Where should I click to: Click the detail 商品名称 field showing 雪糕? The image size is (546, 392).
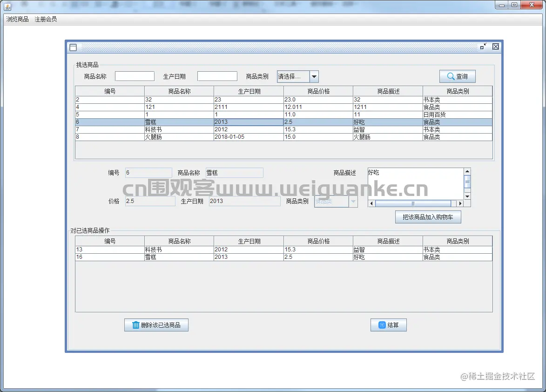click(x=234, y=173)
